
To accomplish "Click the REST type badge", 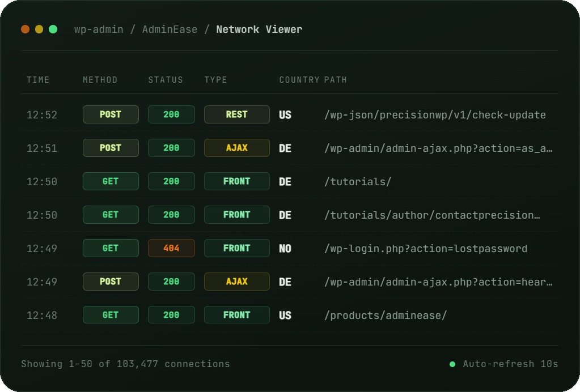I will (237, 114).
